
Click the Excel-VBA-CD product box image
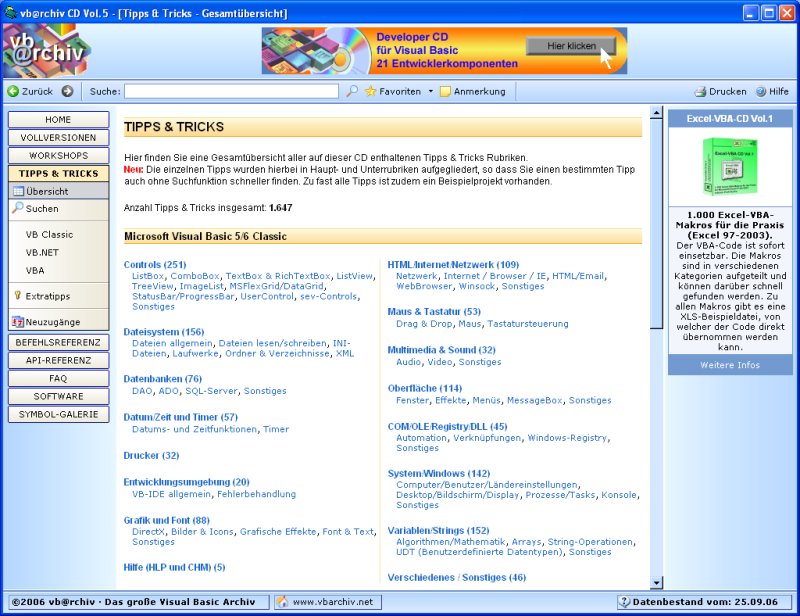coord(729,166)
